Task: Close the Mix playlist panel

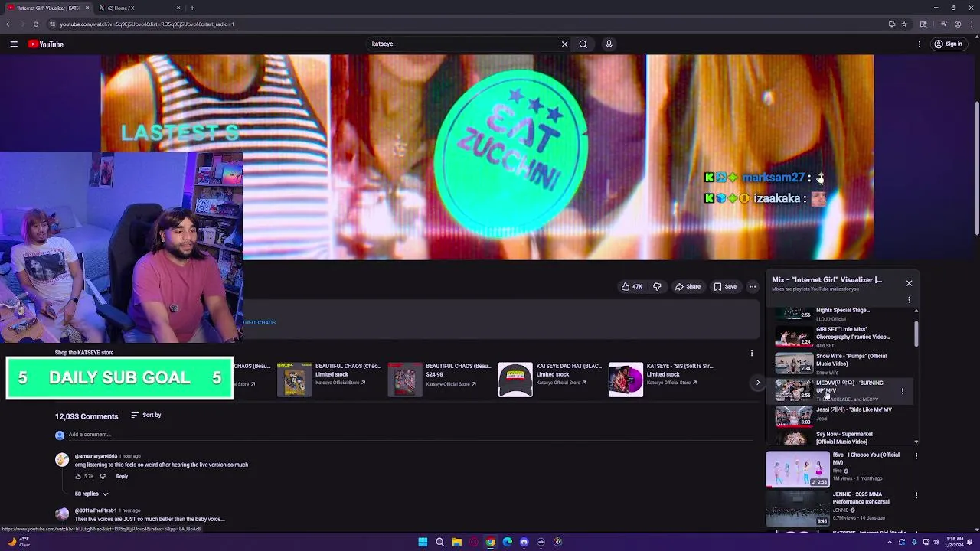Action: coord(909,283)
